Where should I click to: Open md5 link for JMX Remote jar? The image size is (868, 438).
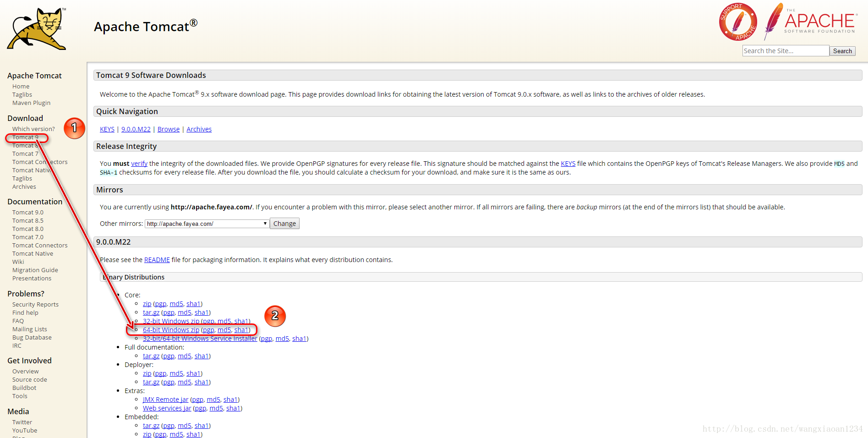pyautogui.click(x=213, y=400)
